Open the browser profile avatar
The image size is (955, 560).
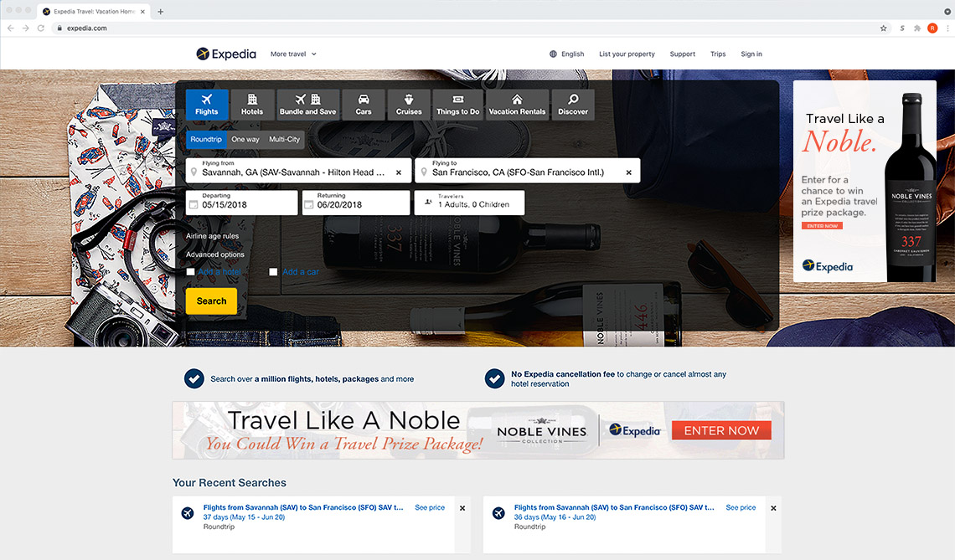[x=932, y=28]
